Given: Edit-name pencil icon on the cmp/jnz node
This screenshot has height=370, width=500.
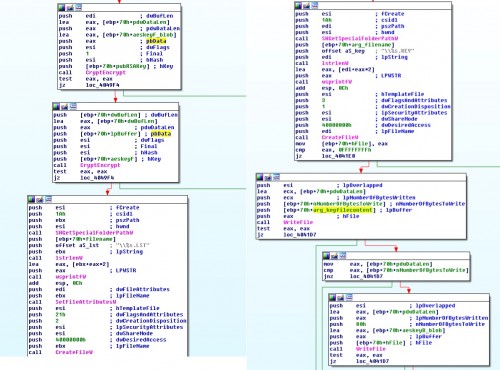Looking at the screenshot, I should point(335,256).
